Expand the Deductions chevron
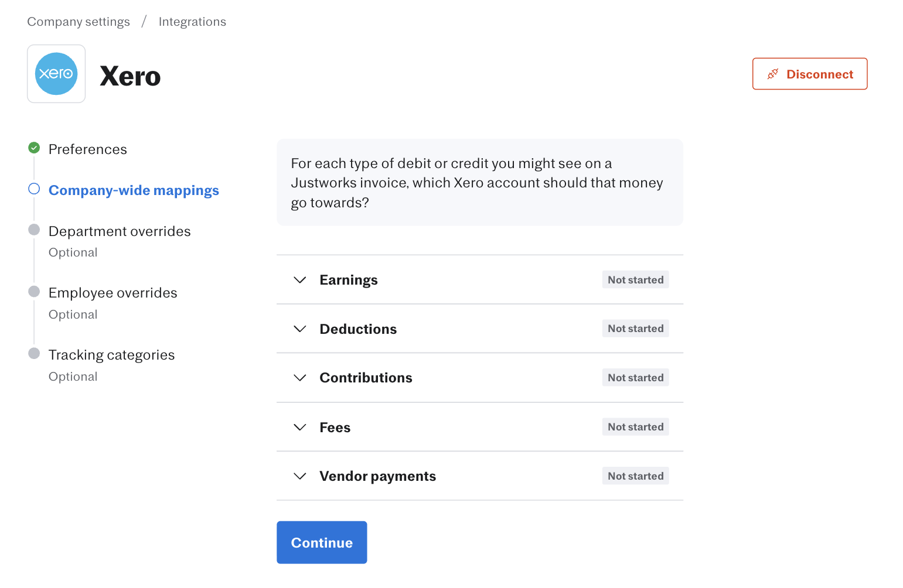The image size is (903, 588). pos(300,329)
